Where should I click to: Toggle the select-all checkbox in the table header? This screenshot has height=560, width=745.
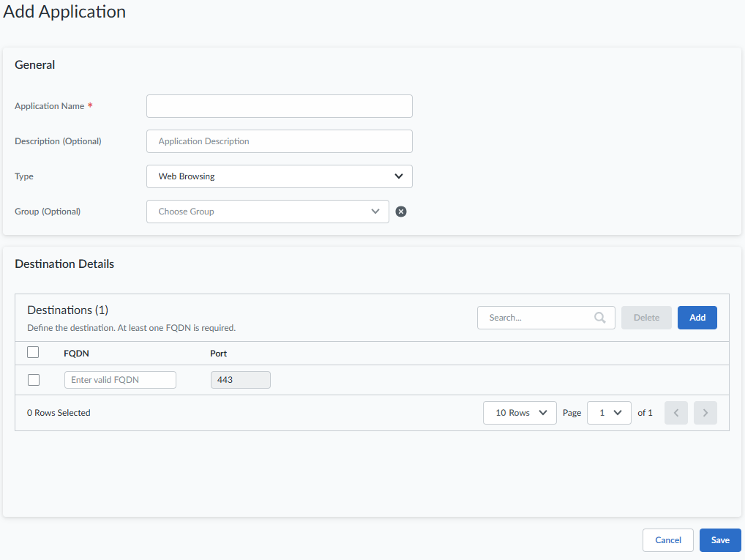(33, 352)
